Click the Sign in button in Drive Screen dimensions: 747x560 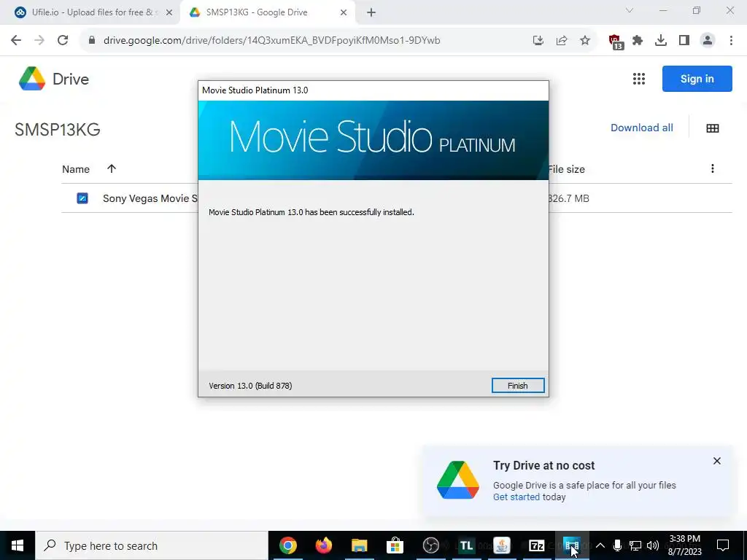[697, 79]
